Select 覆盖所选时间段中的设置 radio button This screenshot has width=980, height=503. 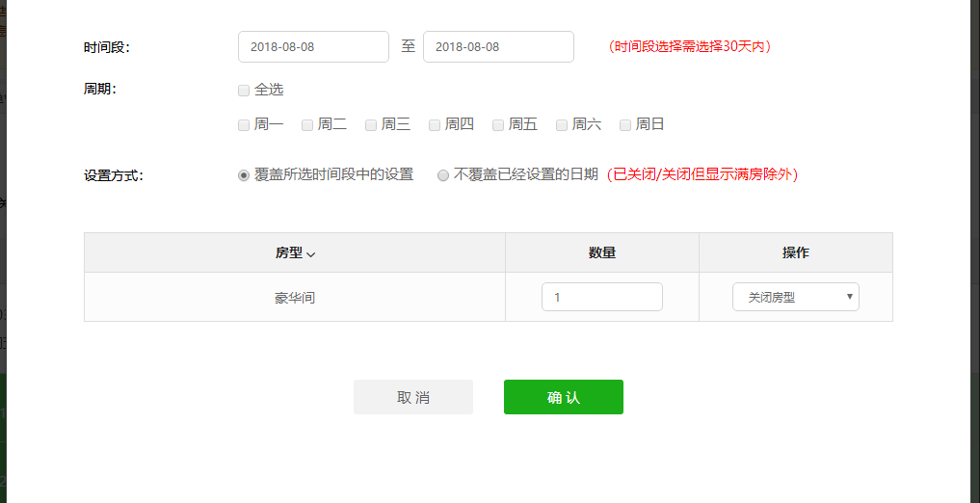click(x=244, y=175)
